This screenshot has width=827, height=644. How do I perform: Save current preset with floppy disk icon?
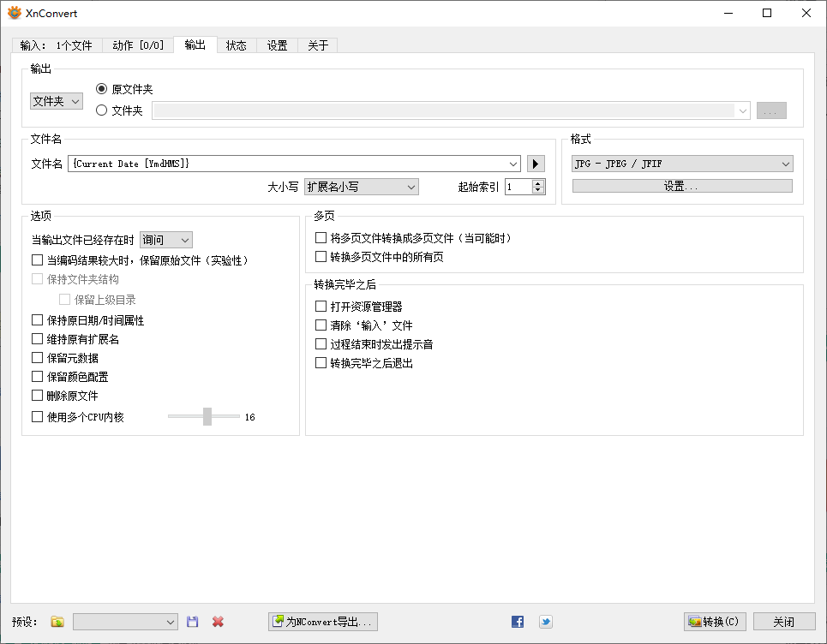192,622
